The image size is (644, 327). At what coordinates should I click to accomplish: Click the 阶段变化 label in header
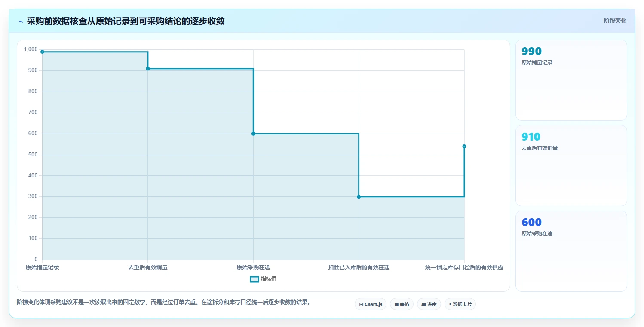pyautogui.click(x=615, y=21)
